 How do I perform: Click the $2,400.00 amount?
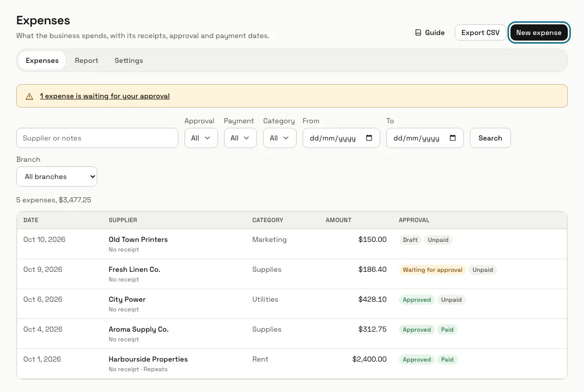(x=370, y=359)
